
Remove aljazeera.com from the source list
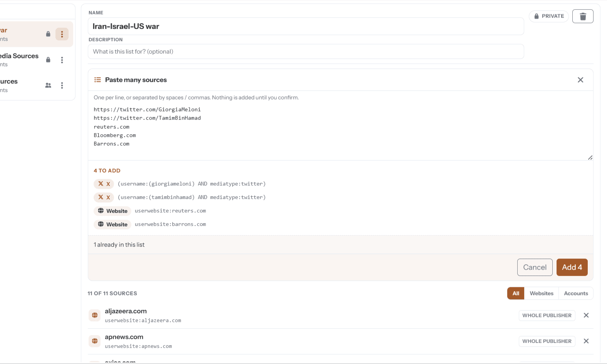pos(586,316)
